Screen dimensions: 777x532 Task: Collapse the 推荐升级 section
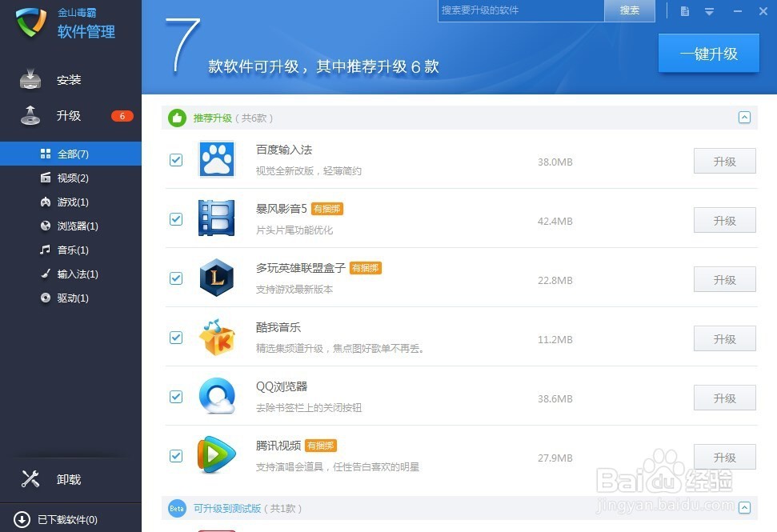[744, 118]
